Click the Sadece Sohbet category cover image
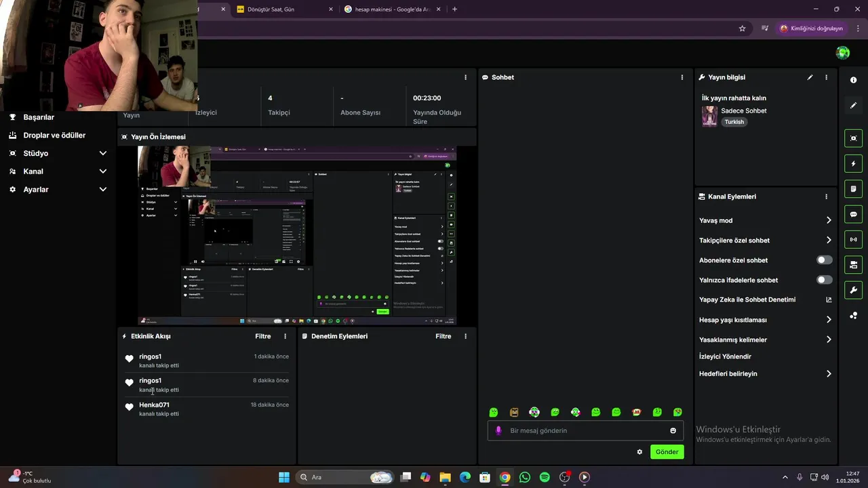868x488 pixels. coord(709,116)
